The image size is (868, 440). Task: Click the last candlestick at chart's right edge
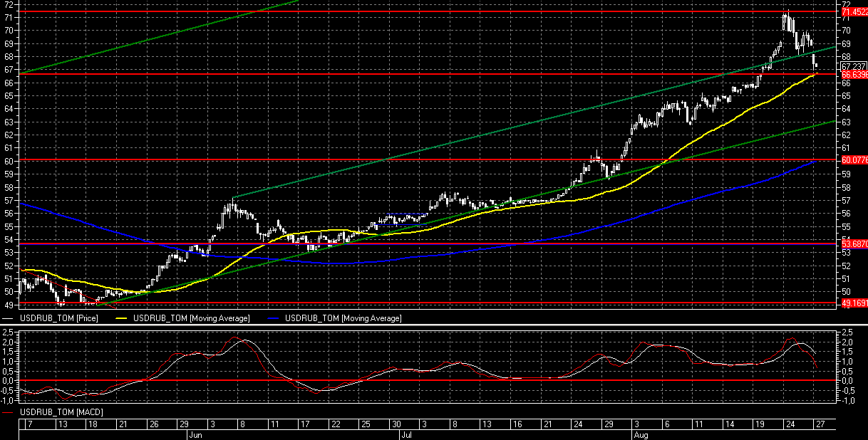[x=815, y=66]
